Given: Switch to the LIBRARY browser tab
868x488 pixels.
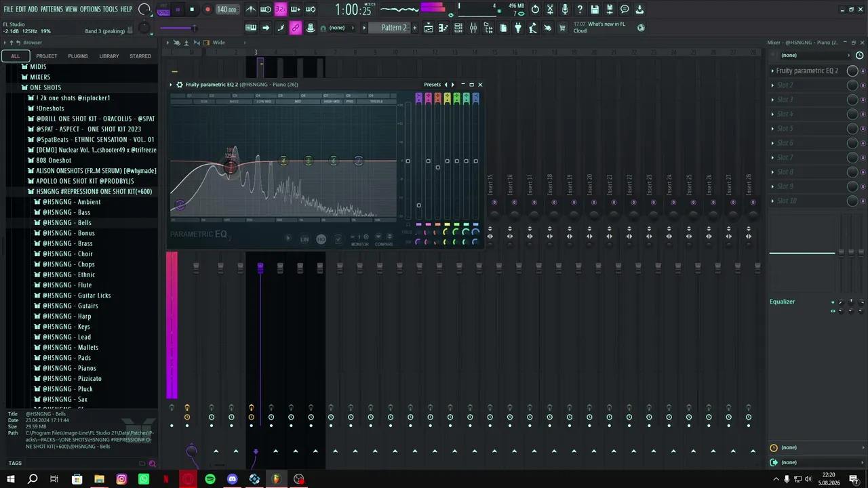Looking at the screenshot, I should 108,56.
